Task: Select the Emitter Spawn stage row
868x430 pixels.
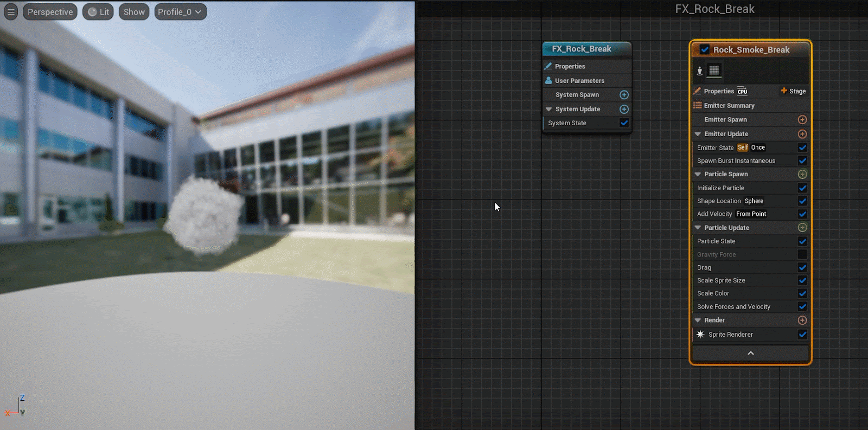Action: pyautogui.click(x=751, y=119)
